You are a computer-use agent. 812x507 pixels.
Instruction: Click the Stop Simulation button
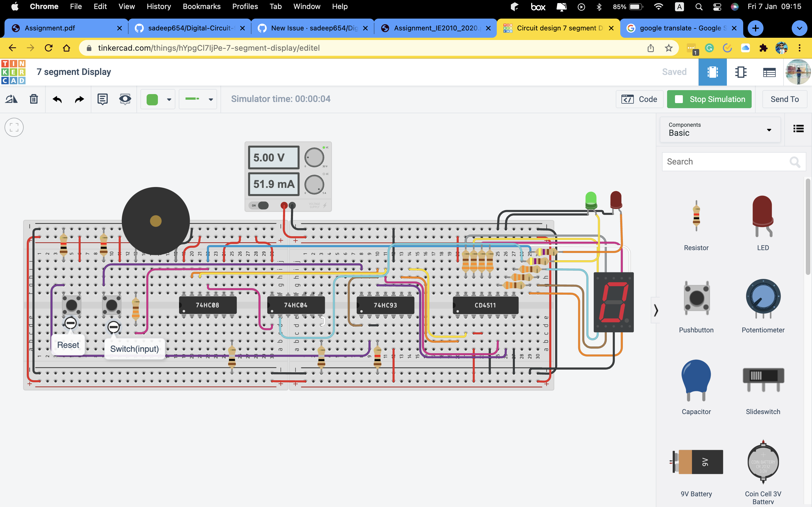pyautogui.click(x=709, y=99)
